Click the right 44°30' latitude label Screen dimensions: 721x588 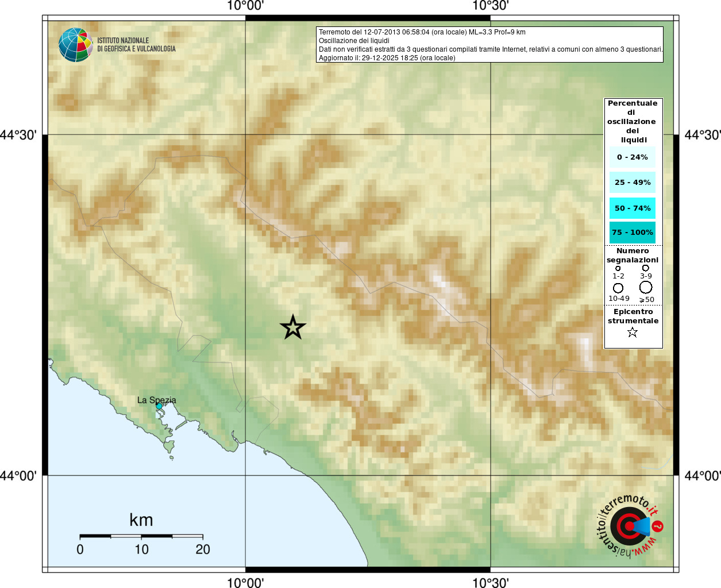703,135
